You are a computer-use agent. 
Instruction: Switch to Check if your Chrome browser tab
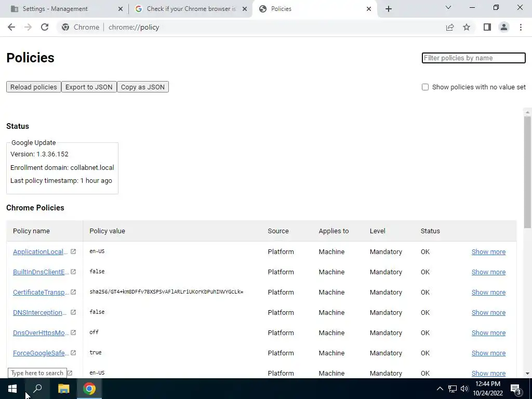(191, 9)
